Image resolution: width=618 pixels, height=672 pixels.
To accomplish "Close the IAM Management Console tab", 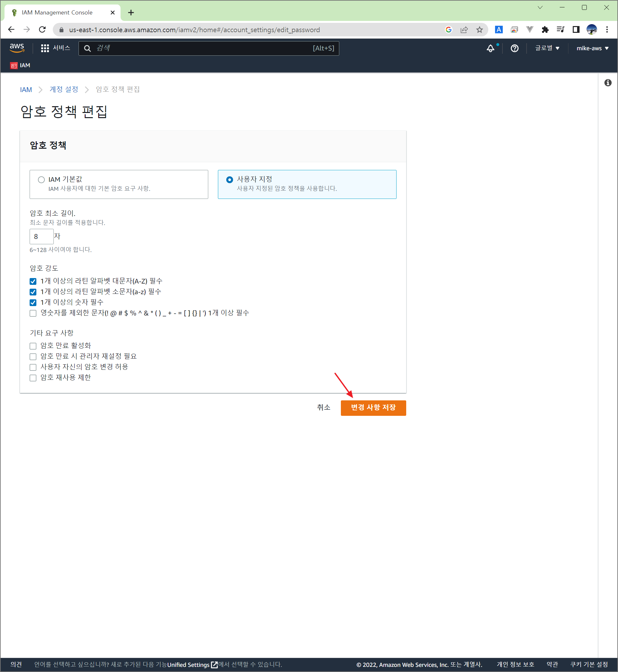I will [x=113, y=13].
